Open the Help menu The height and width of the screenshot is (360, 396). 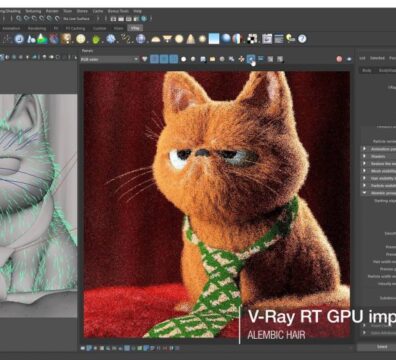(x=138, y=11)
